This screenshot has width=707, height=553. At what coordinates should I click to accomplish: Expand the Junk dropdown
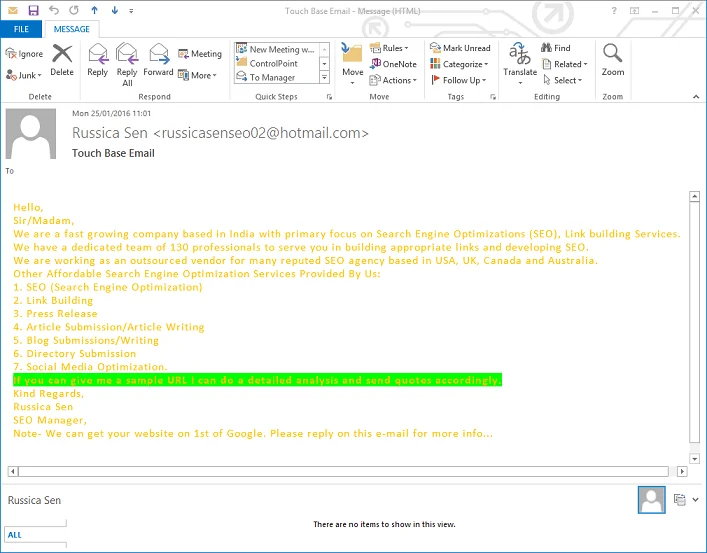(23, 75)
